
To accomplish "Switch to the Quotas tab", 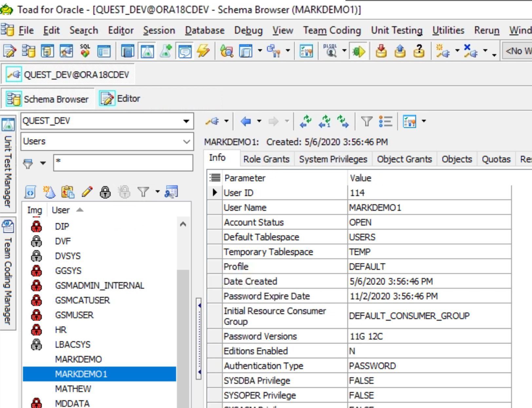I will point(496,159).
